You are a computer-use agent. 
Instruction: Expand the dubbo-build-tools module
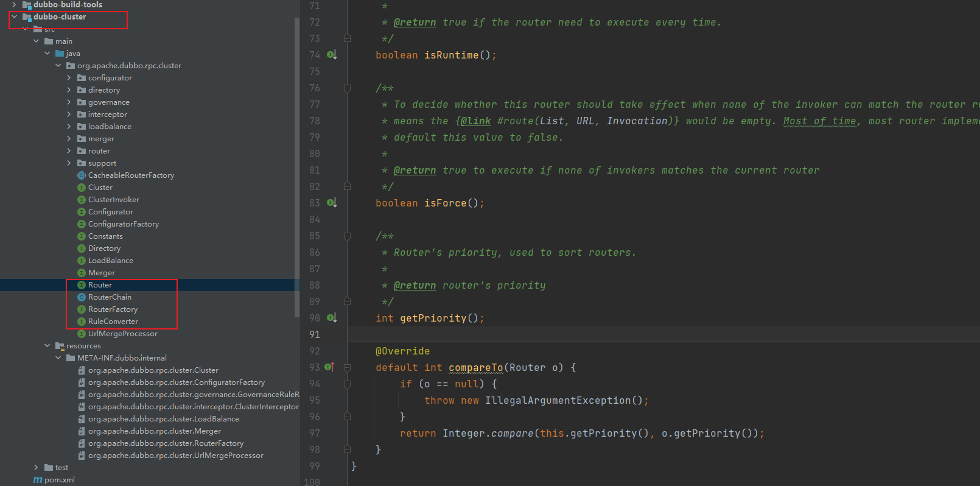(x=15, y=5)
